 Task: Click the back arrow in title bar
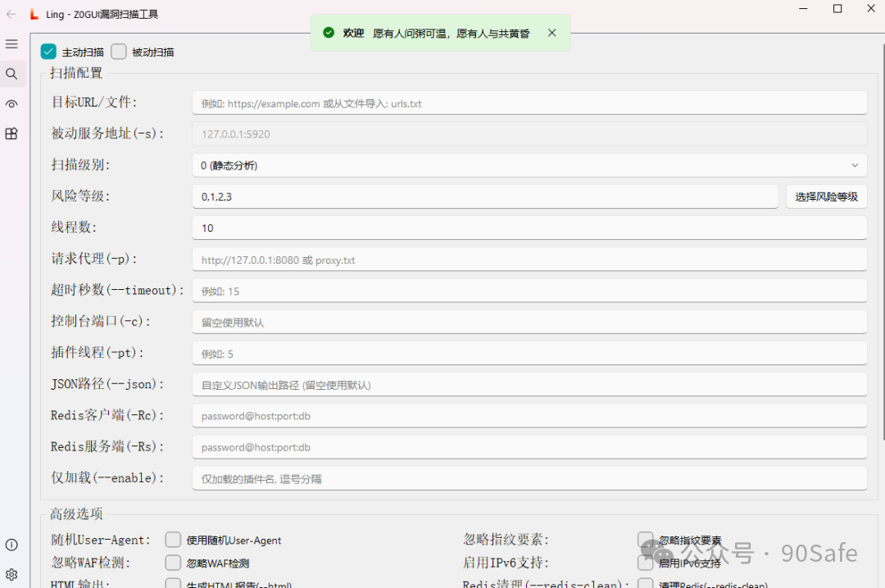pyautogui.click(x=11, y=14)
